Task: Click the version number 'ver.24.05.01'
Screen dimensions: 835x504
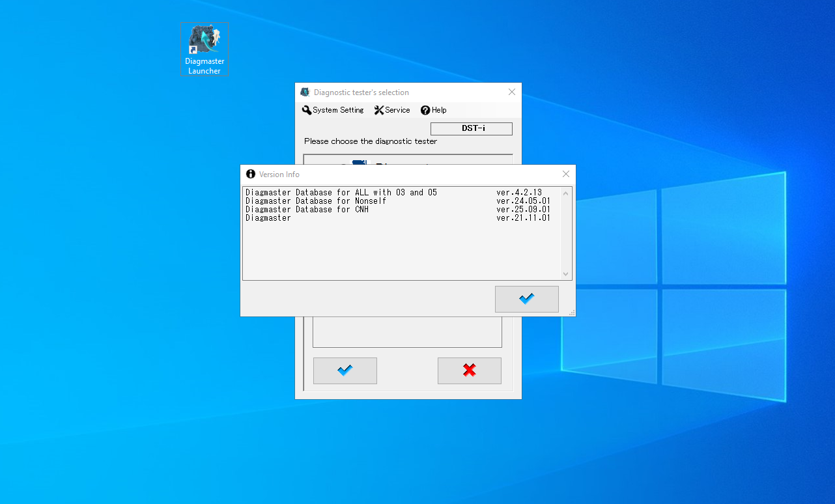Action: click(524, 201)
